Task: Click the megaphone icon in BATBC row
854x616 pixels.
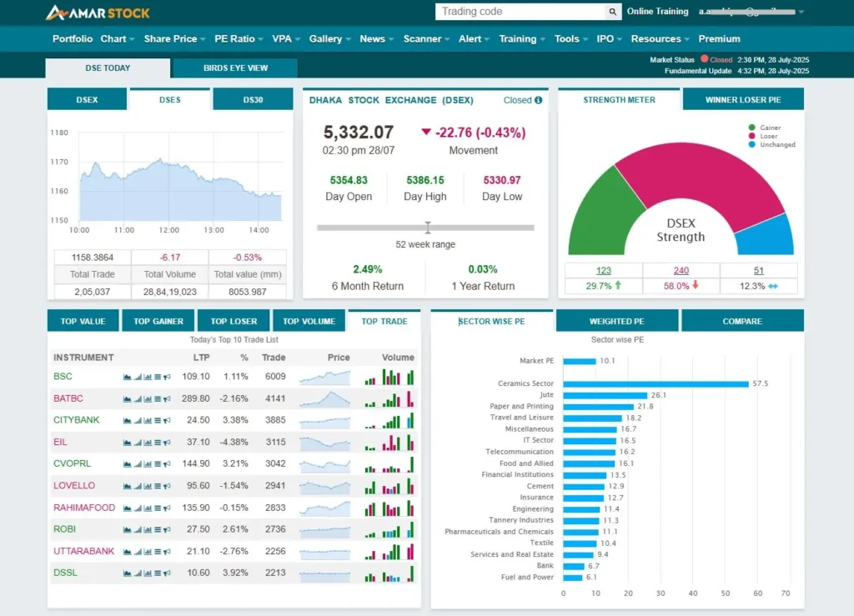Action: click(x=167, y=399)
